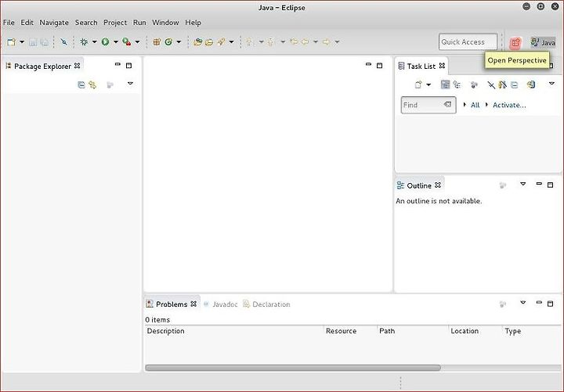
Task: Click the Synchronize Changed icon in Task List
Action: (x=531, y=85)
